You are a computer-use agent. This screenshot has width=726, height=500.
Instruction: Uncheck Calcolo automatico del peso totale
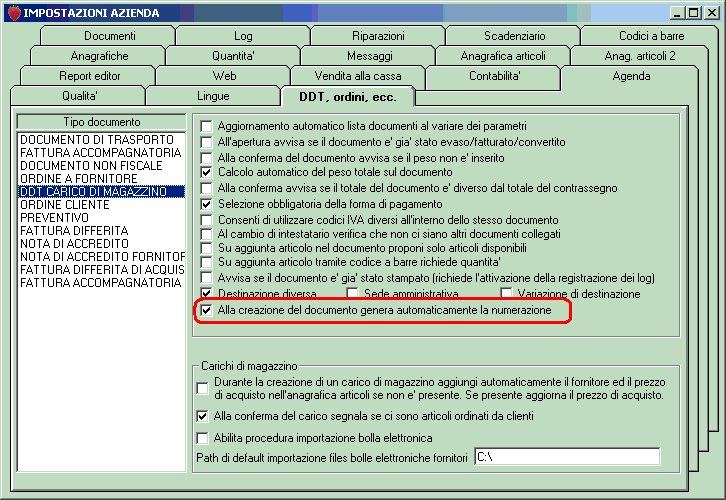pos(207,172)
